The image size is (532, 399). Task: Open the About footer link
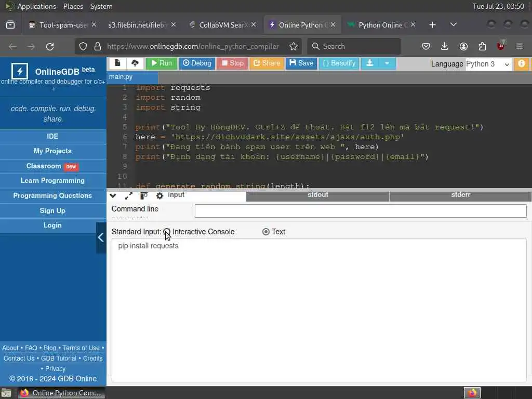point(10,348)
